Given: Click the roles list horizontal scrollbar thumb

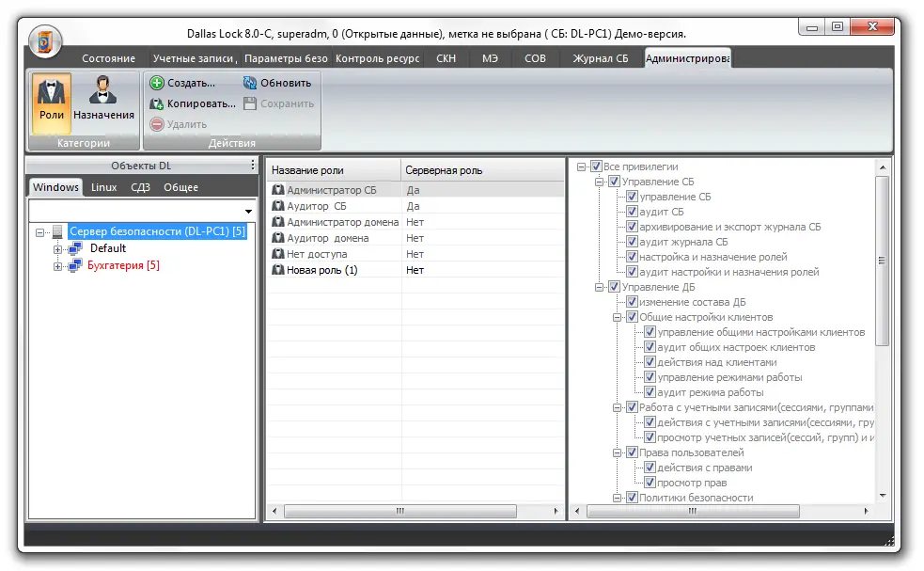Looking at the screenshot, I should (x=400, y=511).
